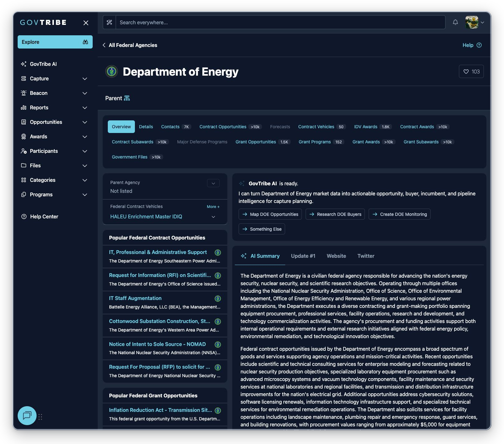Expand the Reports menu
This screenshot has height=444, width=504.
pos(85,107)
